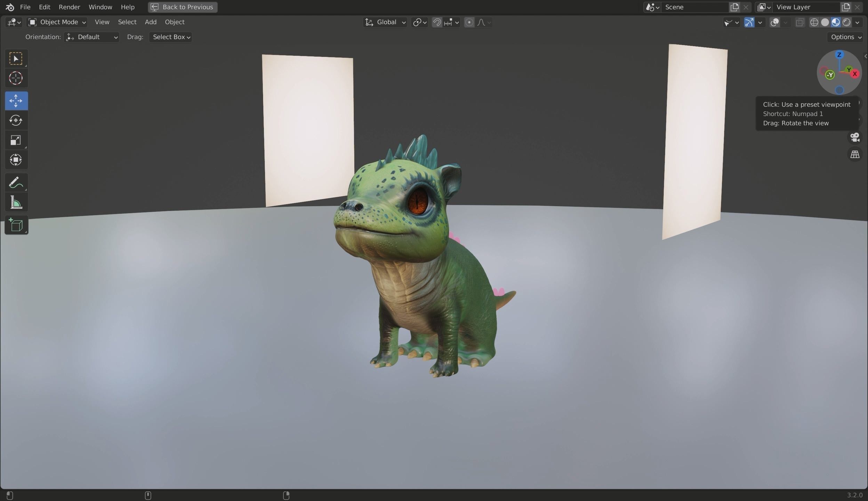This screenshot has height=501, width=868.
Task: Open the viewport Object menu
Action: coord(175,22)
